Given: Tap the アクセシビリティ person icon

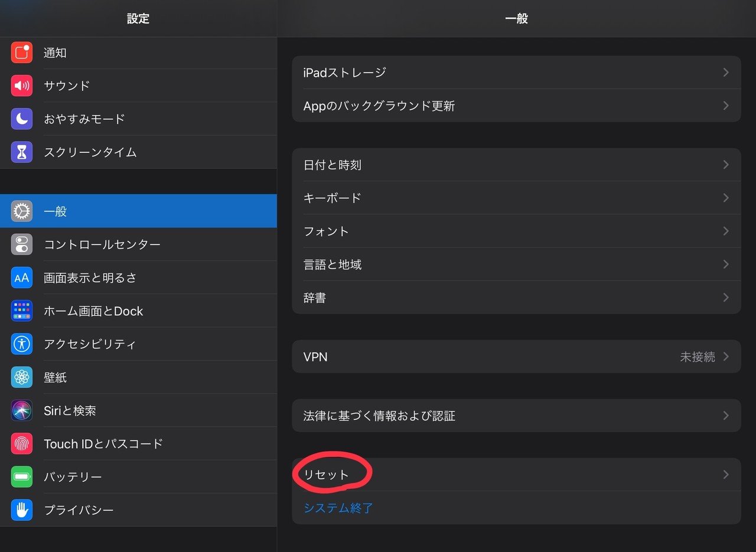Looking at the screenshot, I should pyautogui.click(x=22, y=344).
